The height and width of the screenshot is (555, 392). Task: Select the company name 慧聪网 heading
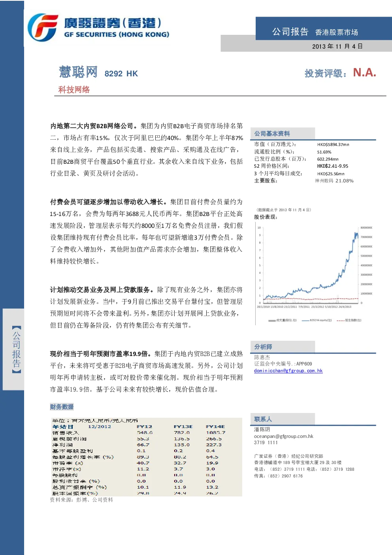[x=78, y=72]
